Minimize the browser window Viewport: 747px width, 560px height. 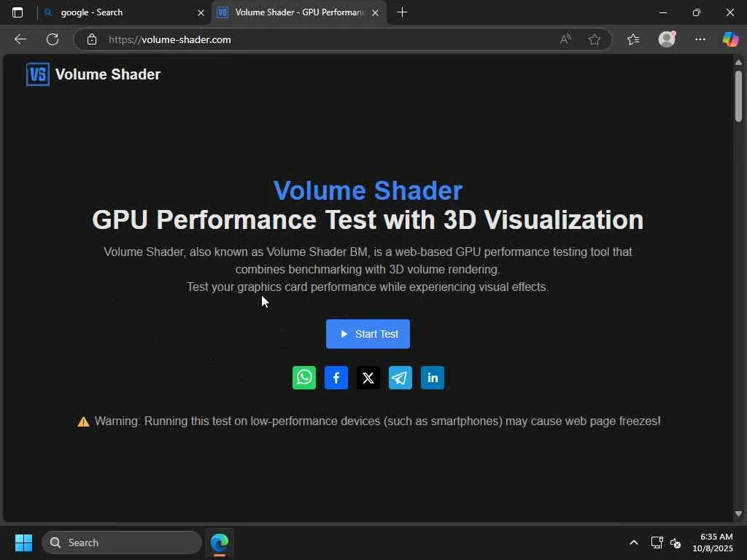click(x=662, y=12)
